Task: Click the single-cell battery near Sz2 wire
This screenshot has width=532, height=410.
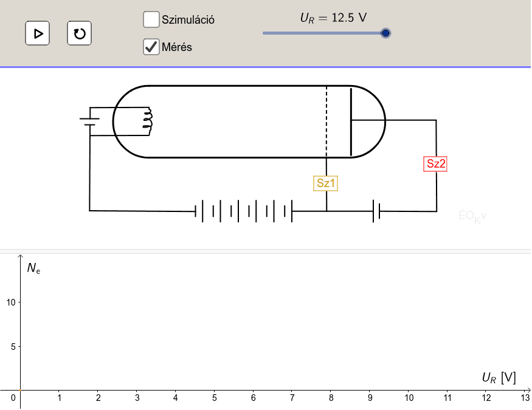Action: (x=376, y=211)
